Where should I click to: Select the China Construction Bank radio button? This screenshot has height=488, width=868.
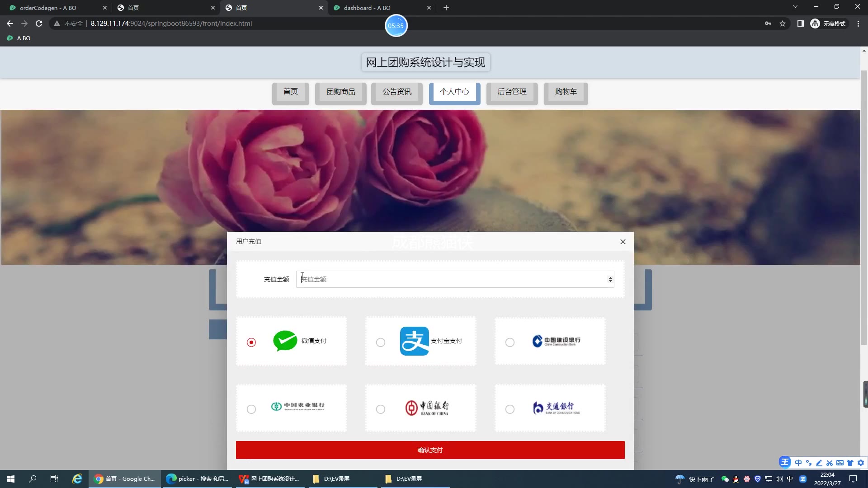510,343
